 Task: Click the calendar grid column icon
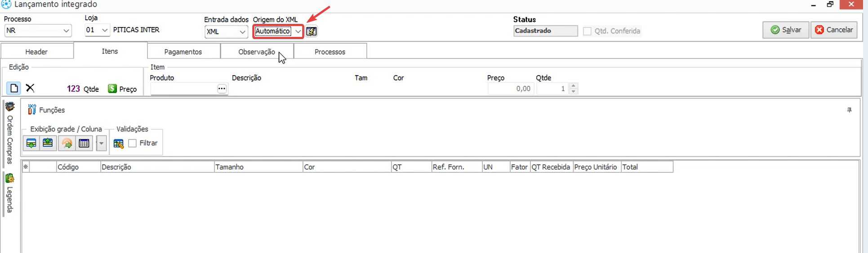click(84, 143)
